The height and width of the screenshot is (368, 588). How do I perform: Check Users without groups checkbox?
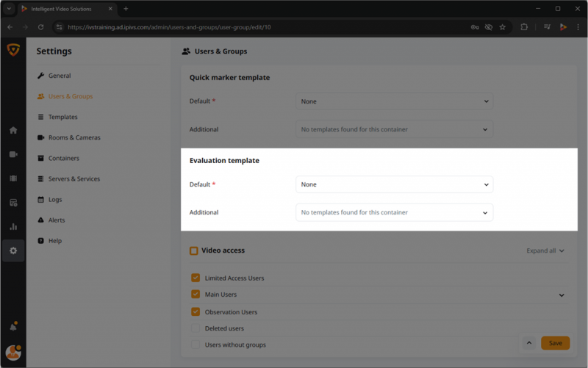point(196,344)
